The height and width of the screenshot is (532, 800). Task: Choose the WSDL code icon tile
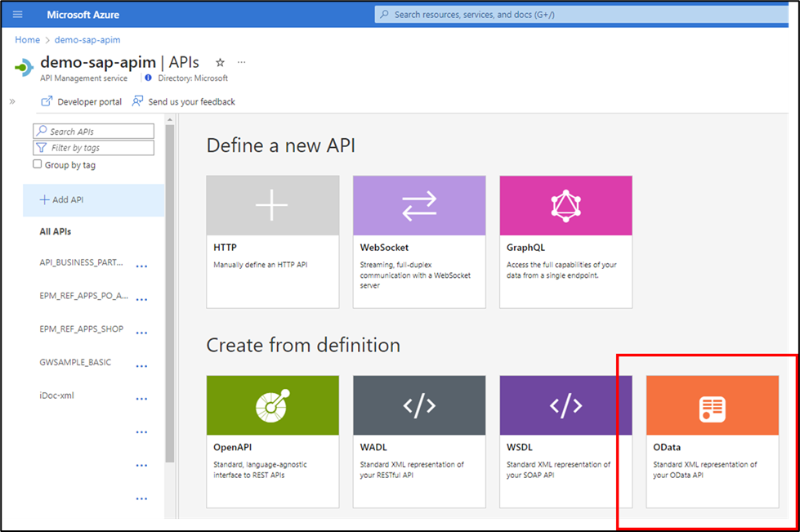[x=565, y=405]
